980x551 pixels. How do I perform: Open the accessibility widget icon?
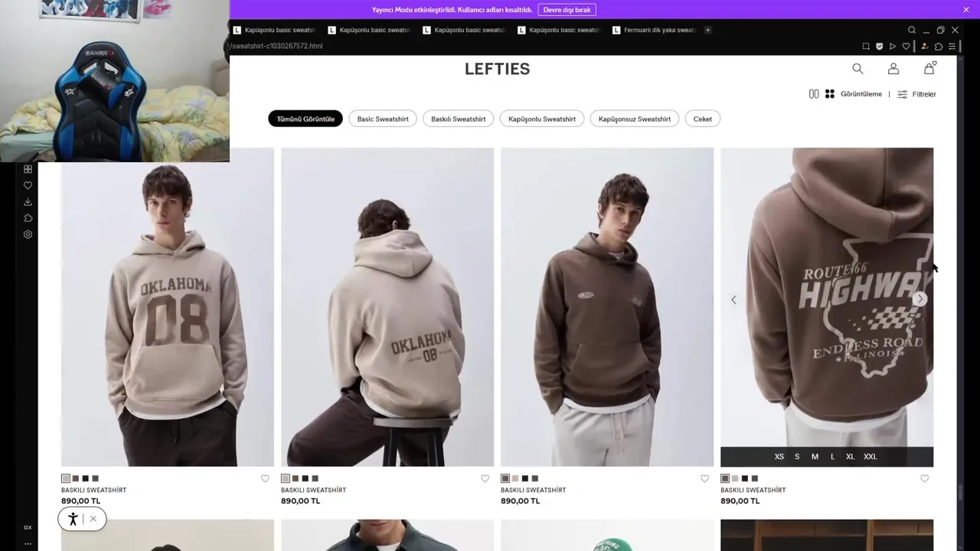click(x=73, y=519)
